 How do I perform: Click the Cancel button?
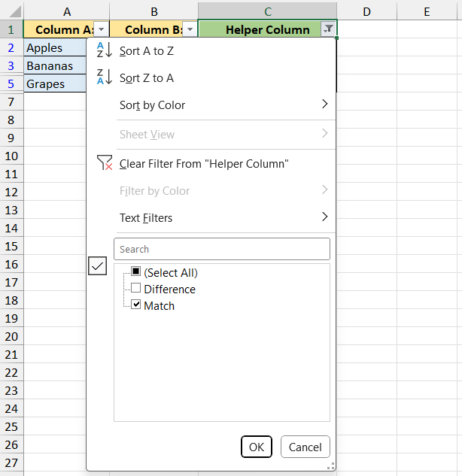[x=305, y=447]
